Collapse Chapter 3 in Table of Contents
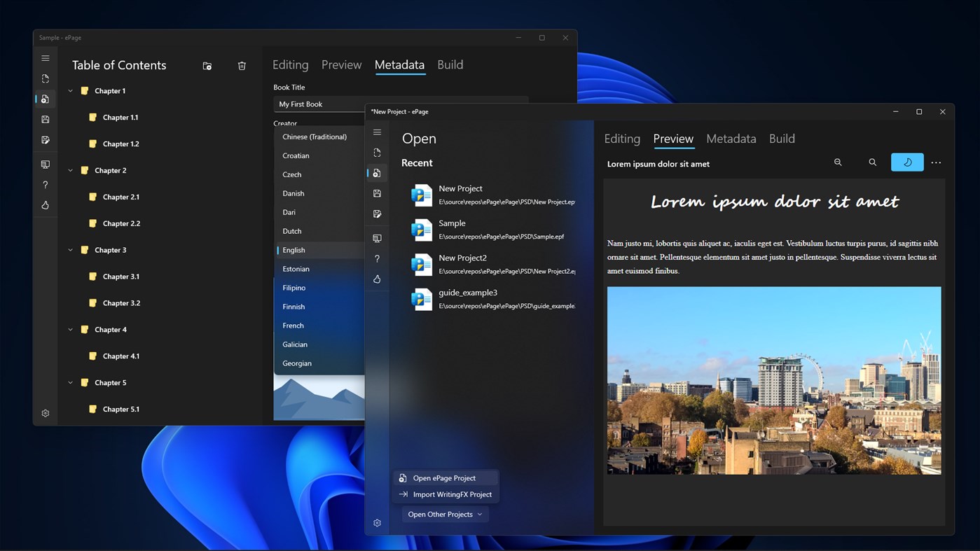980x551 pixels. point(69,250)
